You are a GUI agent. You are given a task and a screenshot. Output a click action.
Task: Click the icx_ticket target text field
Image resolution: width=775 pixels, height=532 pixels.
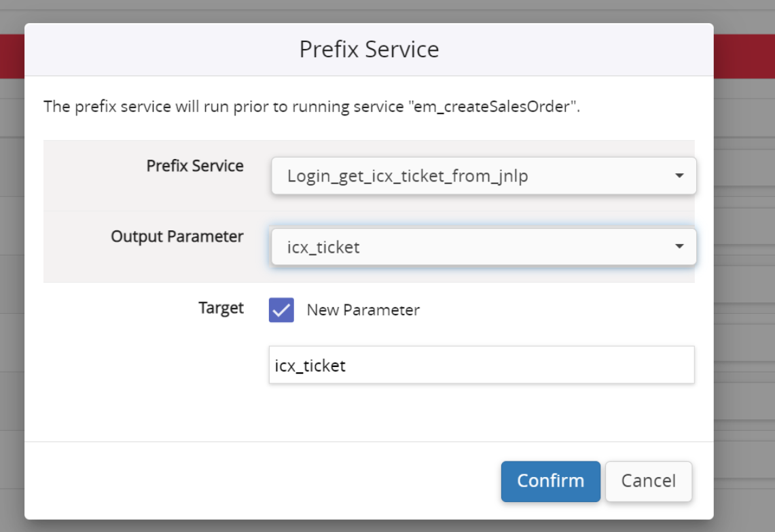[x=482, y=365]
